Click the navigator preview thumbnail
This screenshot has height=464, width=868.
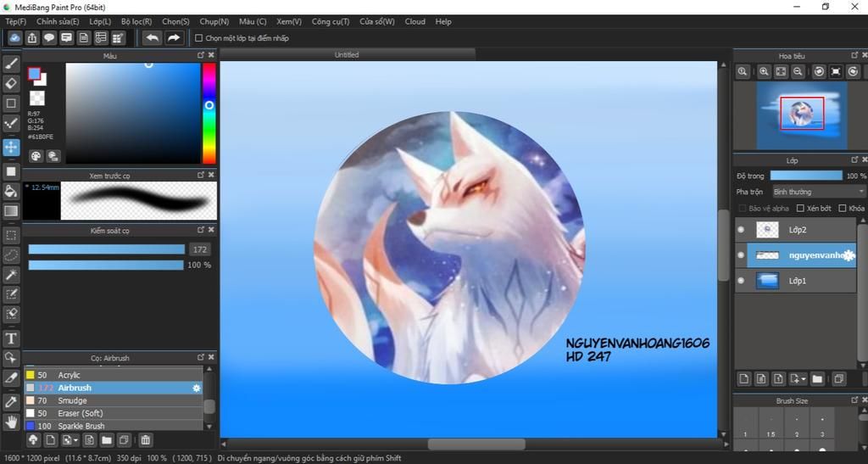coord(801,115)
